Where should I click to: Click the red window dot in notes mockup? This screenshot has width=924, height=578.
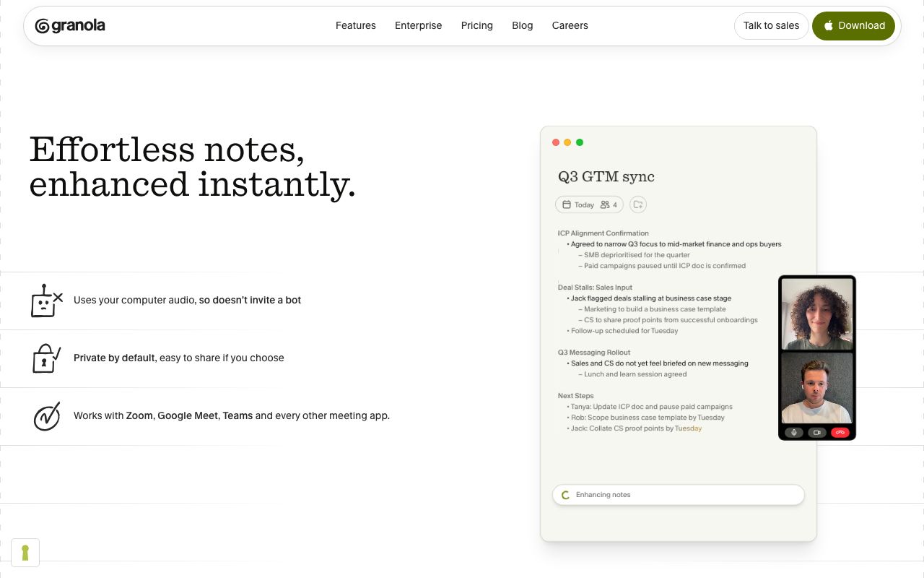(x=556, y=142)
